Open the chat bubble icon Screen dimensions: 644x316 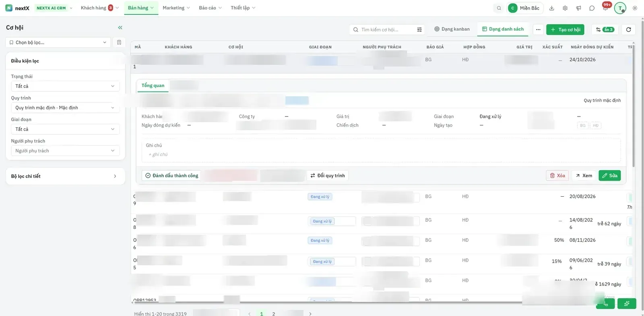pos(592,8)
